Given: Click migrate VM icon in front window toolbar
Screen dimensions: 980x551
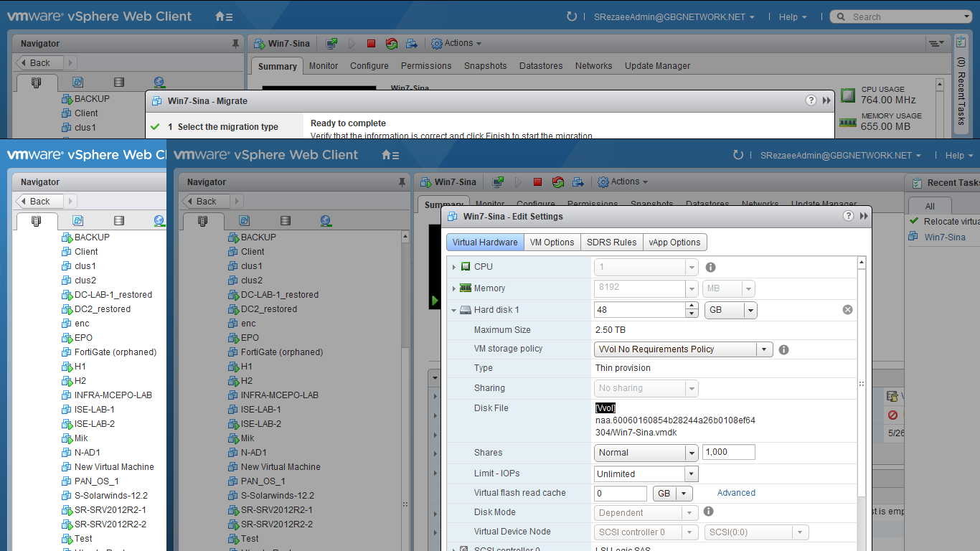Looking at the screenshot, I should [x=578, y=182].
